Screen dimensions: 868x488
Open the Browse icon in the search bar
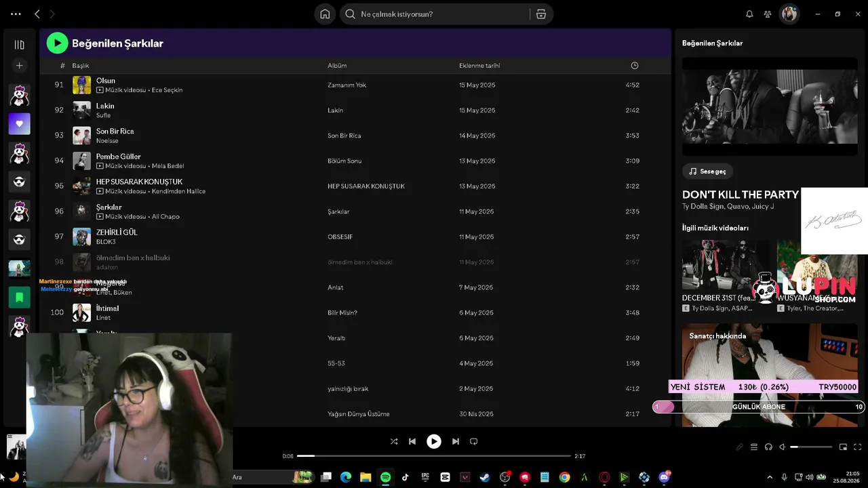click(541, 14)
